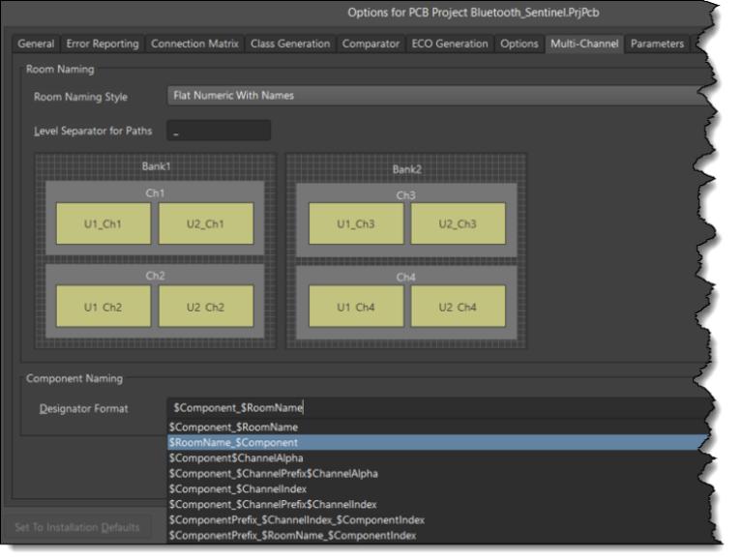This screenshot has height=560, width=742.
Task: Click the U2_Ch3 room preview block
Action: (460, 223)
